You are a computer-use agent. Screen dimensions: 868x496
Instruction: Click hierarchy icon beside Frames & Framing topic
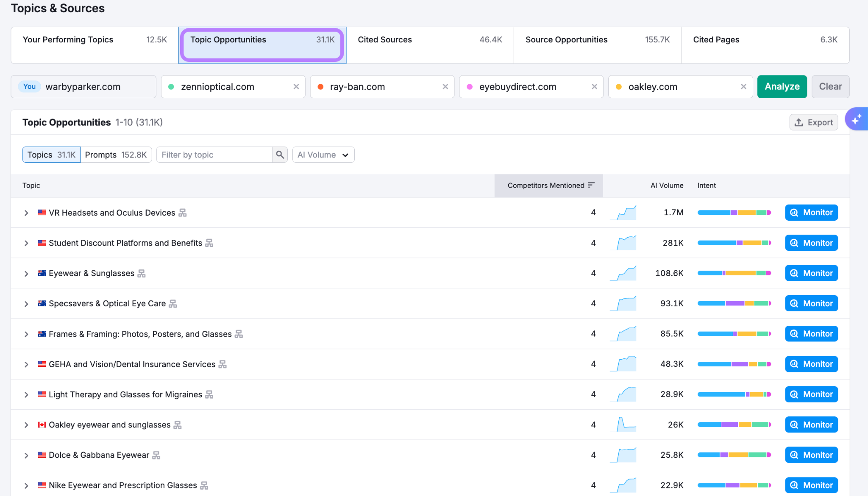[239, 334]
